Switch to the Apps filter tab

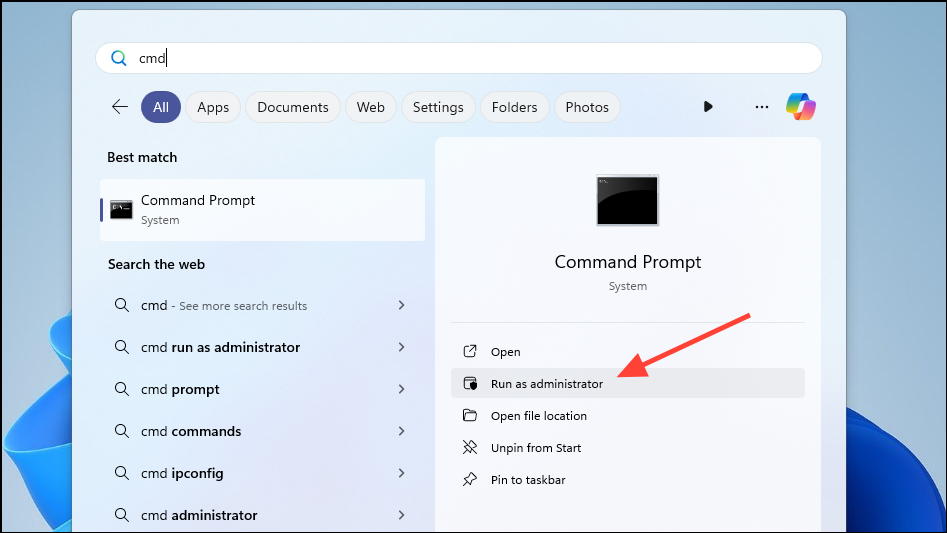click(213, 107)
